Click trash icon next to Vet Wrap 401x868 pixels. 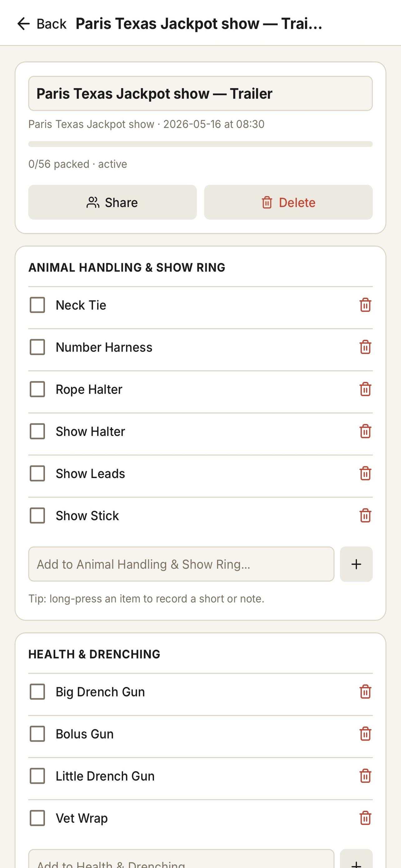tap(365, 818)
